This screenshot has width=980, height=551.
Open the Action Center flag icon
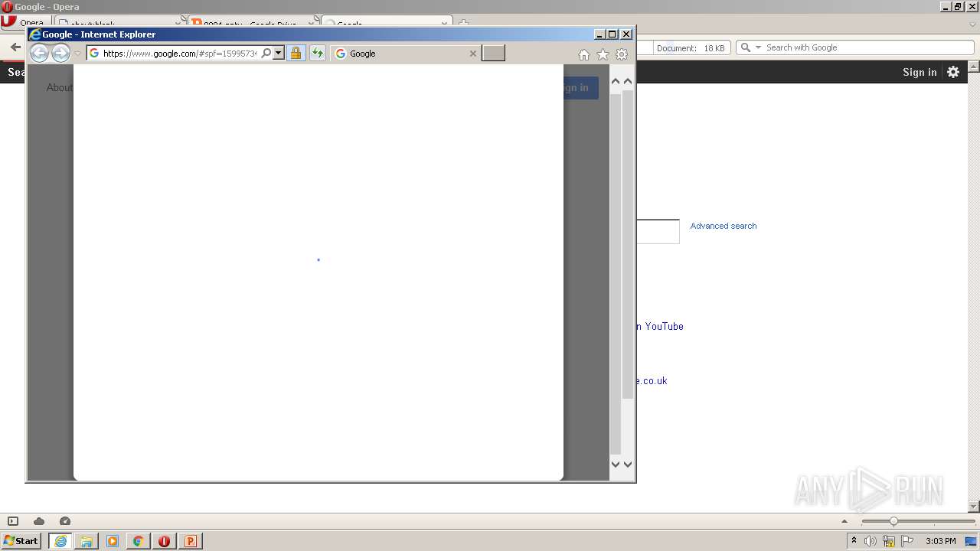907,541
